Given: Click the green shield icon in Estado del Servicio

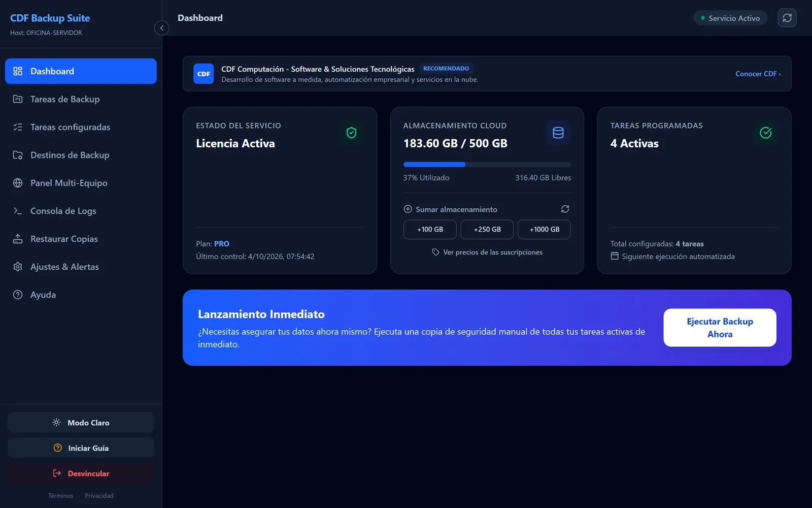Looking at the screenshot, I should [x=351, y=133].
